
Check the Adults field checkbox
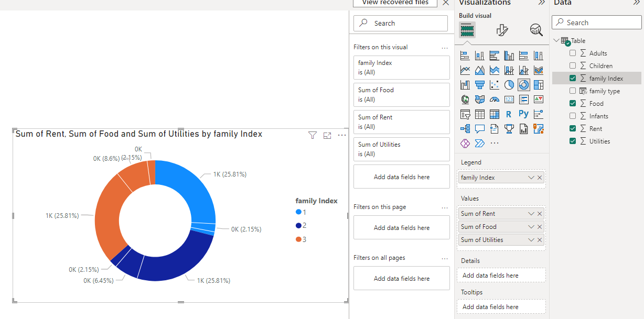tap(573, 53)
